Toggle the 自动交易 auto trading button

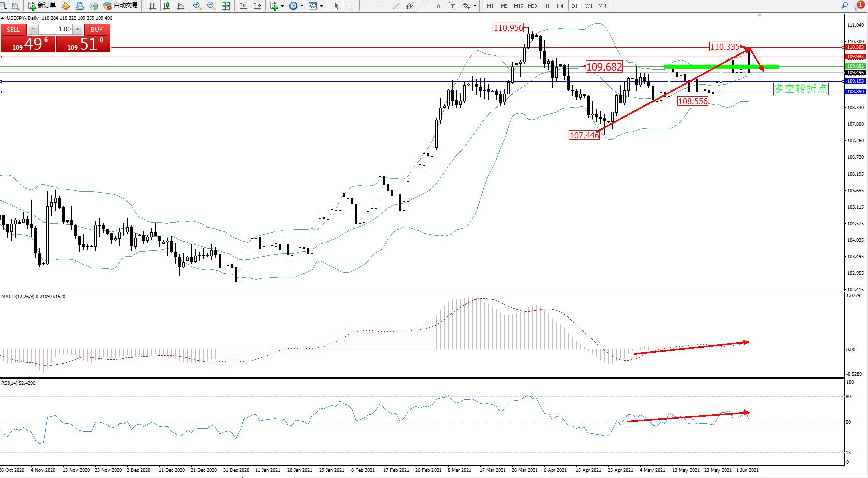pyautogui.click(x=120, y=6)
